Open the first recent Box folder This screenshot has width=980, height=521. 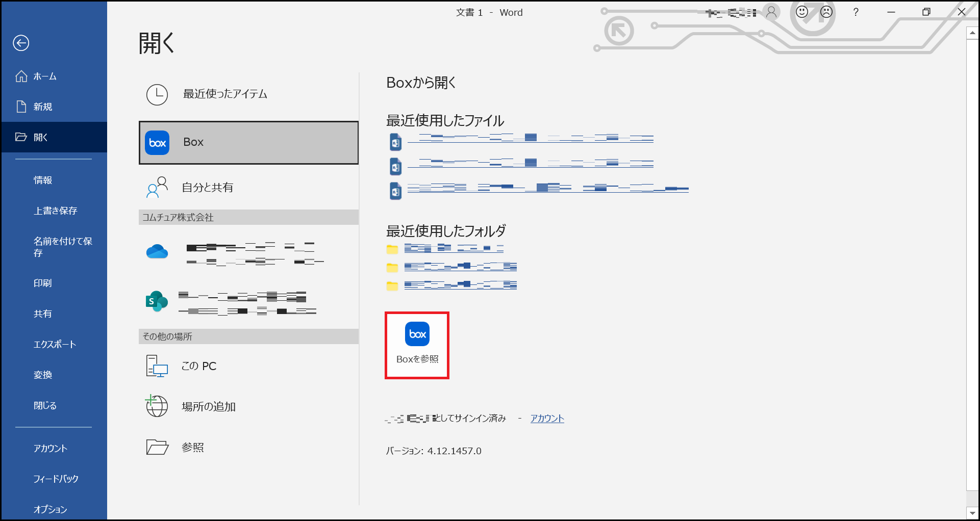pyautogui.click(x=454, y=248)
